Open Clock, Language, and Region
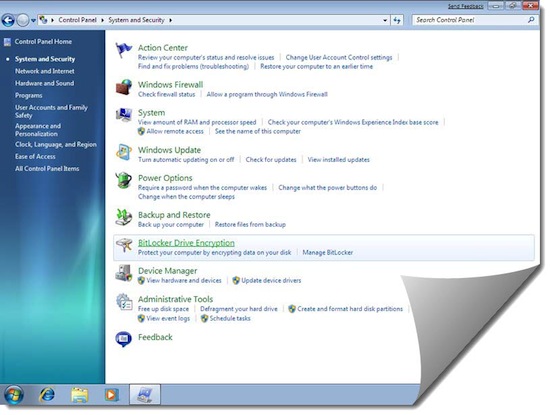 [x=55, y=145]
